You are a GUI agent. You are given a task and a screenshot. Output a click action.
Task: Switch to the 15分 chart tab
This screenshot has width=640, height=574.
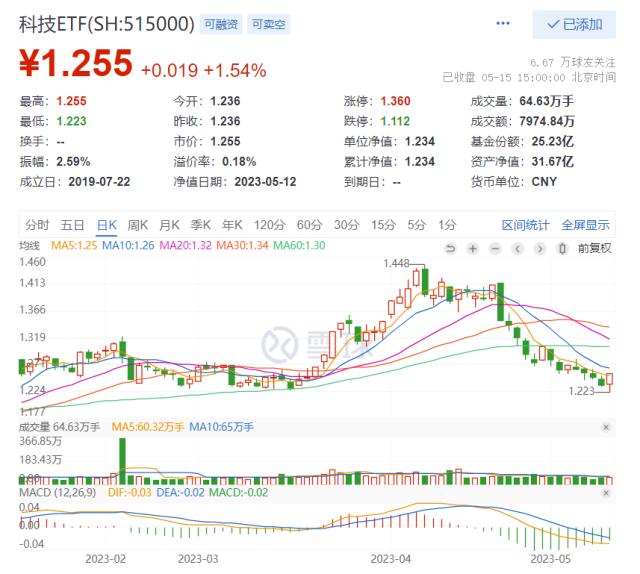[x=383, y=225]
